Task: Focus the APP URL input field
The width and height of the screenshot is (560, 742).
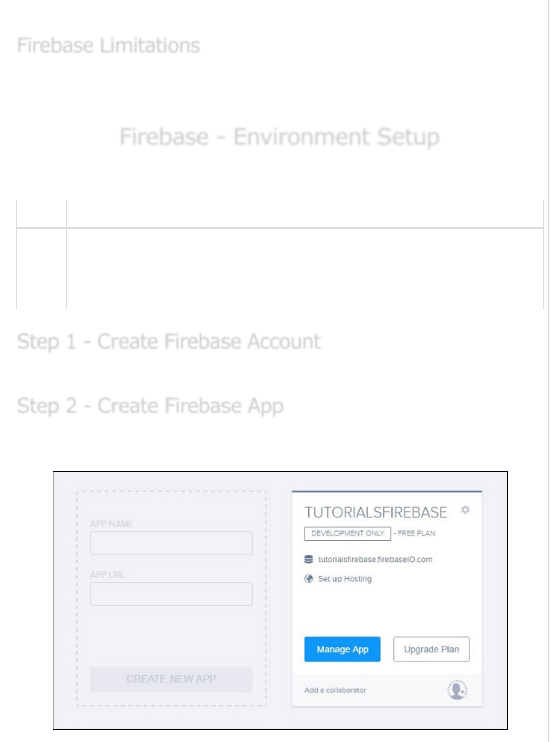Action: point(171,594)
